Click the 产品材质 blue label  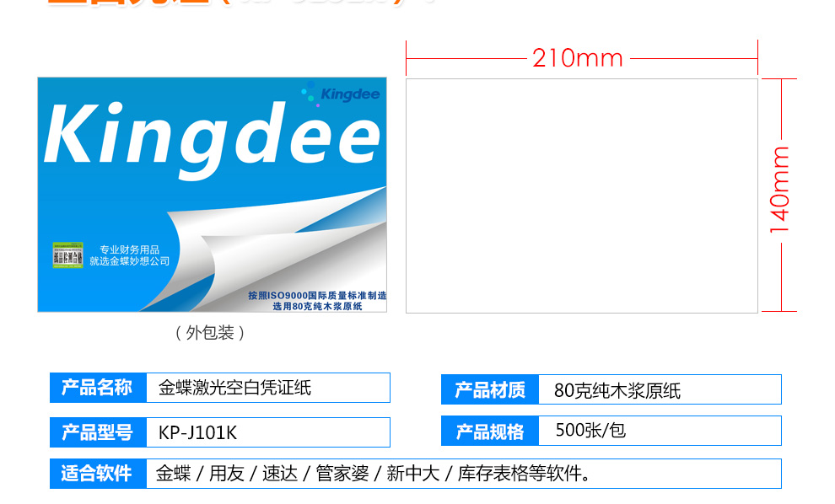pyautogui.click(x=490, y=389)
